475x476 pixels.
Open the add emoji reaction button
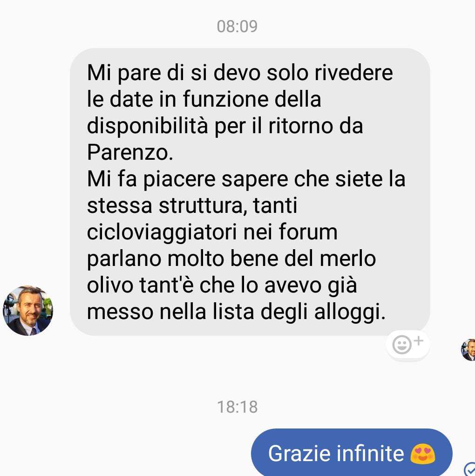[407, 345]
